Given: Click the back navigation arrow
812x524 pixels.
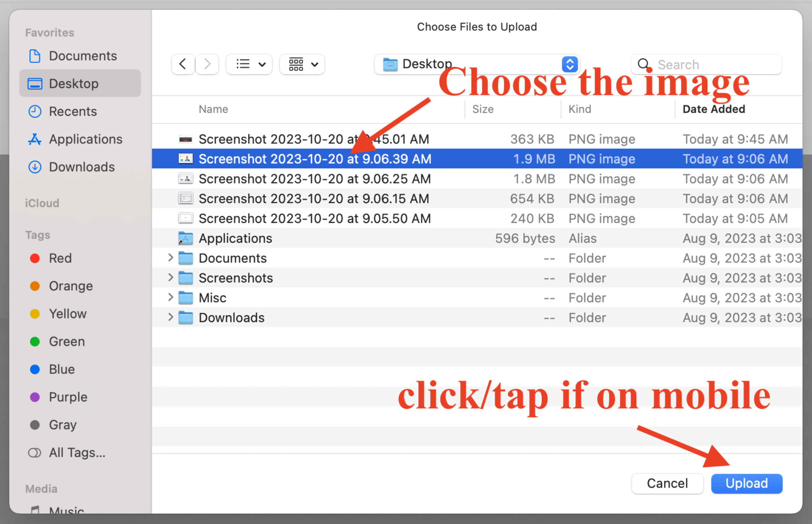Looking at the screenshot, I should point(183,64).
